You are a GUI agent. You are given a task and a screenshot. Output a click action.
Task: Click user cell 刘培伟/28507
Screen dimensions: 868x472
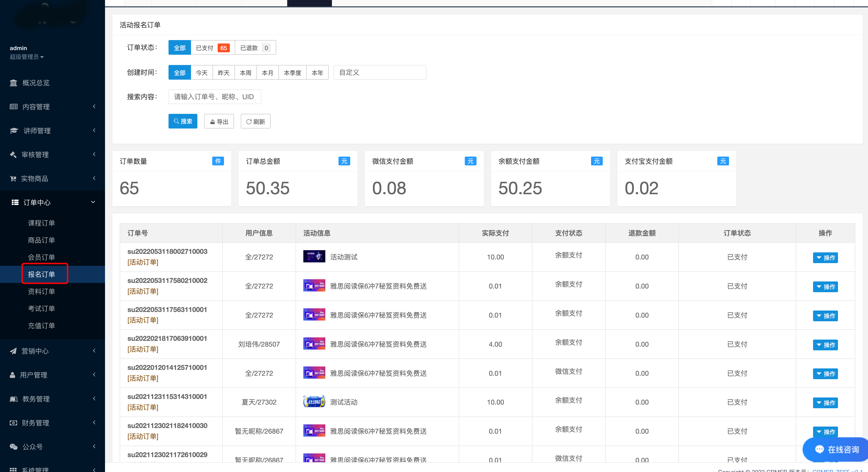pyautogui.click(x=259, y=344)
